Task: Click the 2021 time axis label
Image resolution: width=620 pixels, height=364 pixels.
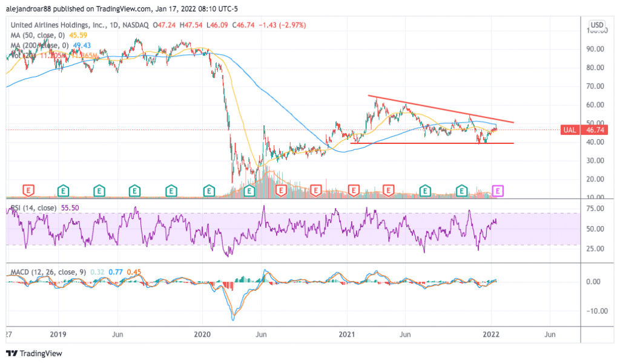Action: [x=347, y=334]
